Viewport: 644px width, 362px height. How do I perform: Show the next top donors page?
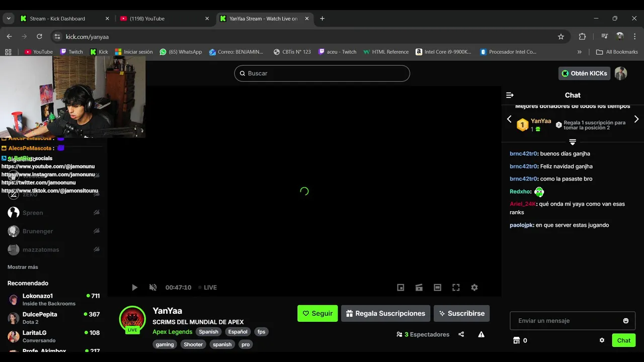[x=636, y=119]
